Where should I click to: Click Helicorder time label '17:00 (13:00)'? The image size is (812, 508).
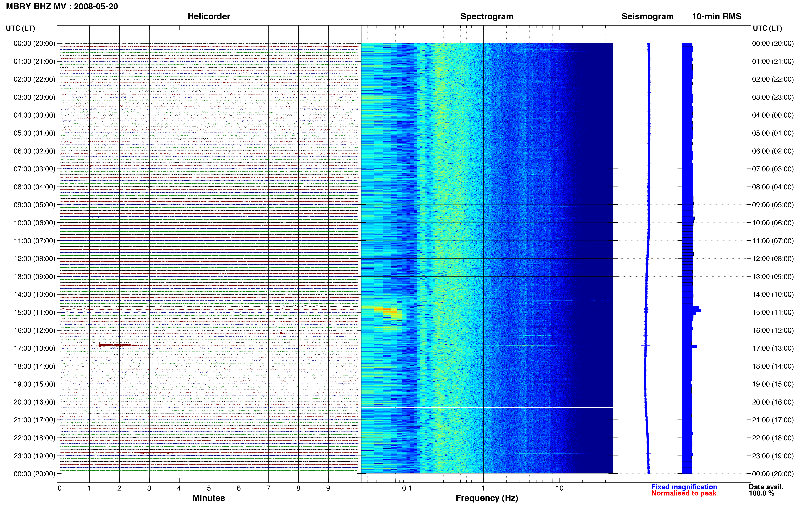click(x=34, y=348)
